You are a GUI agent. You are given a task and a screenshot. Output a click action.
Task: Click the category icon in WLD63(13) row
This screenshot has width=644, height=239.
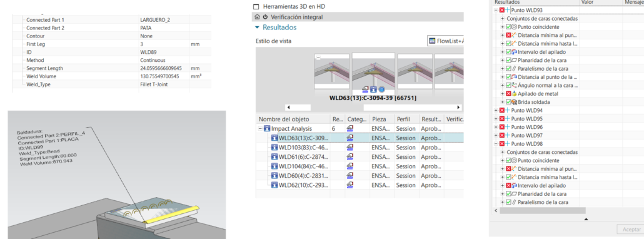coord(350,138)
